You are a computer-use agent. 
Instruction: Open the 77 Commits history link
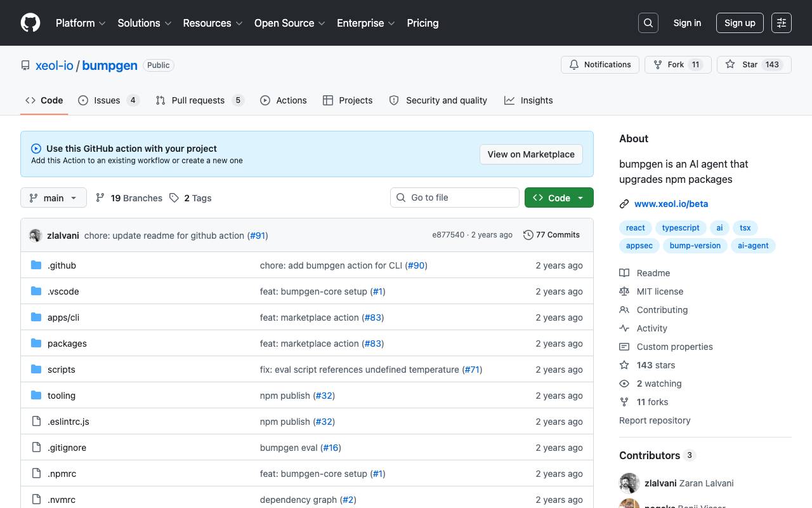click(551, 235)
